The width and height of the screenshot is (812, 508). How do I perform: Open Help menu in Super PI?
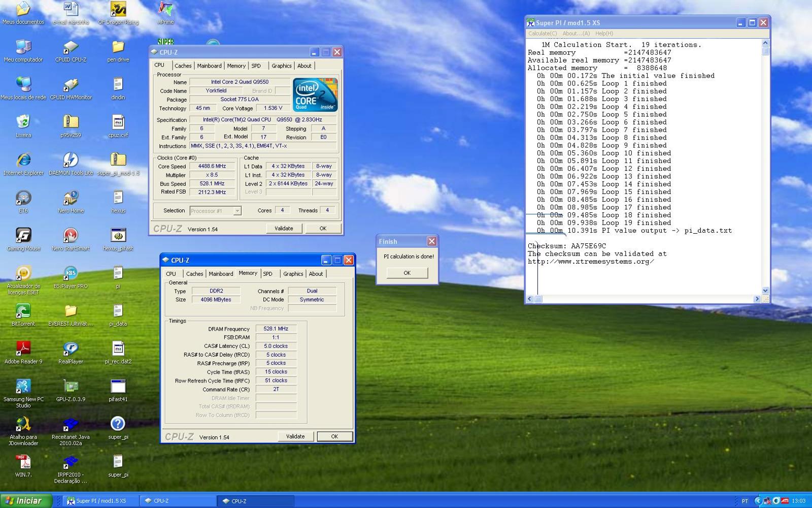point(604,34)
